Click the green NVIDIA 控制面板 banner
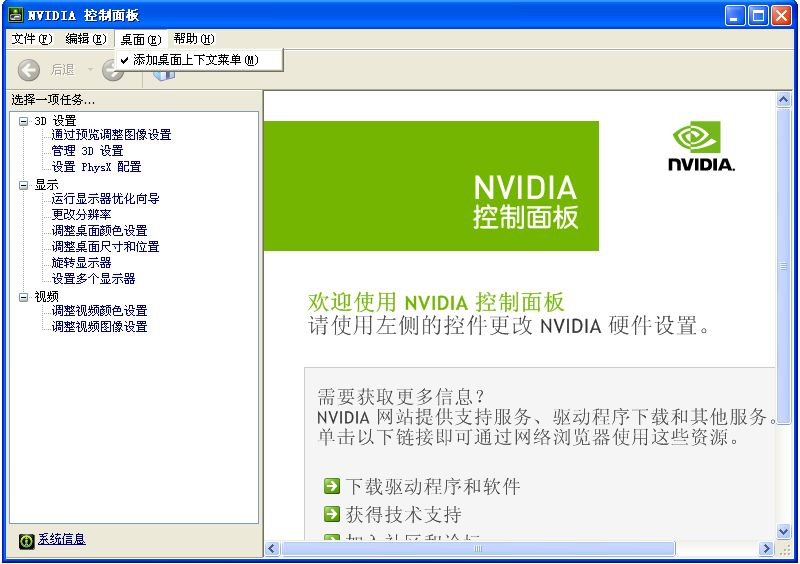This screenshot has height=564, width=800. (x=431, y=186)
